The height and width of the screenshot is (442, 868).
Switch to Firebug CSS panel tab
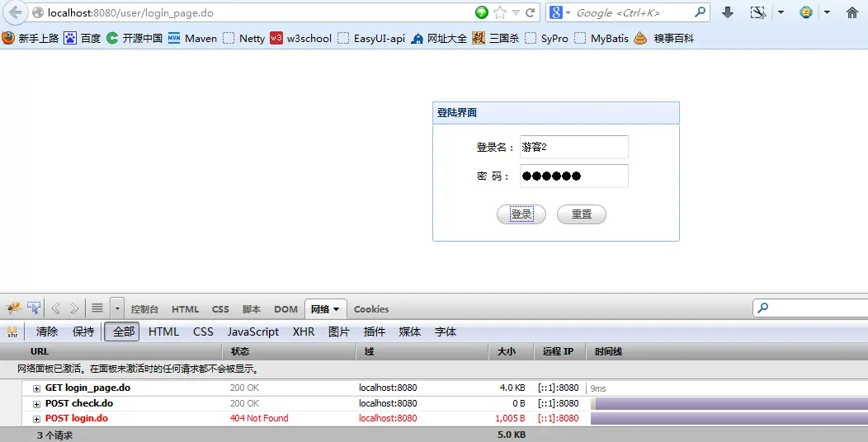[220, 309]
